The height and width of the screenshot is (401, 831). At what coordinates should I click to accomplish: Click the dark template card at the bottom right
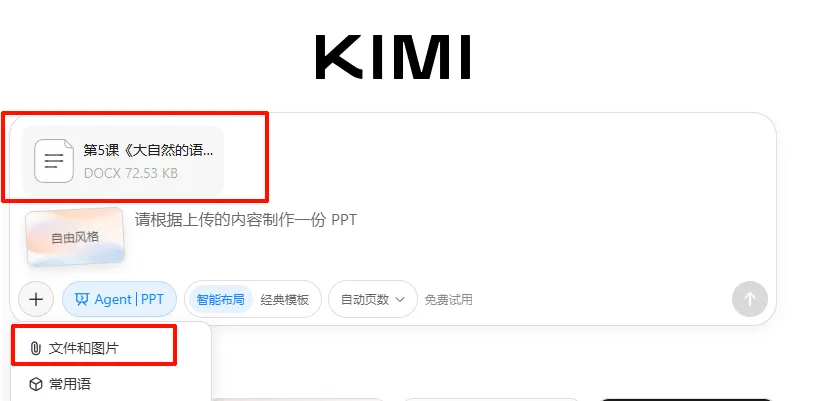click(687, 399)
